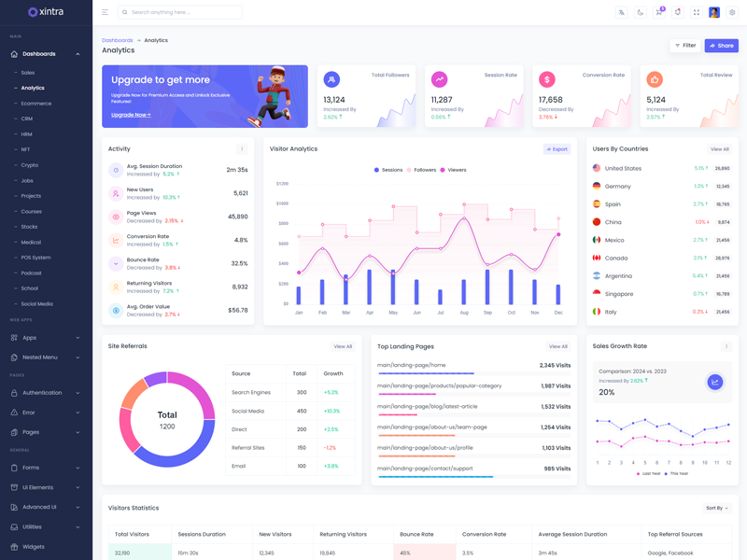Toggle the sidebar with the hamburger icon
This screenshot has height=560, width=747.
[105, 12]
